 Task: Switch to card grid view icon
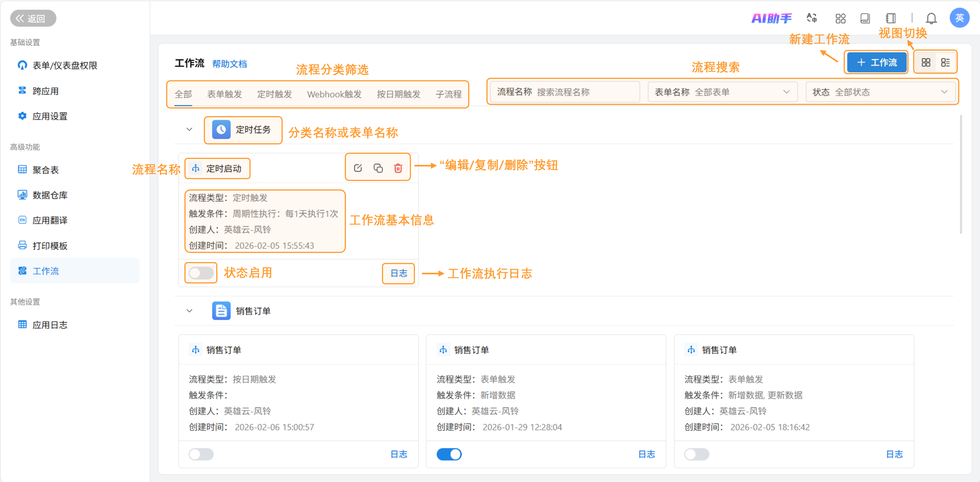click(x=926, y=62)
